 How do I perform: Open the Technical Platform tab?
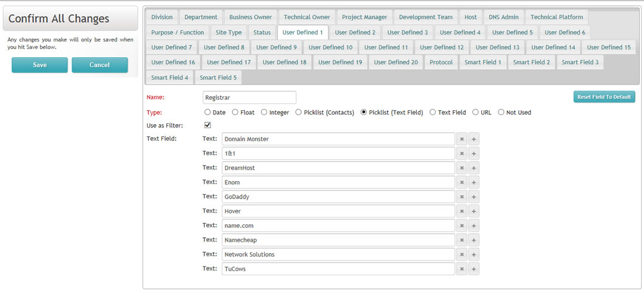tap(556, 17)
